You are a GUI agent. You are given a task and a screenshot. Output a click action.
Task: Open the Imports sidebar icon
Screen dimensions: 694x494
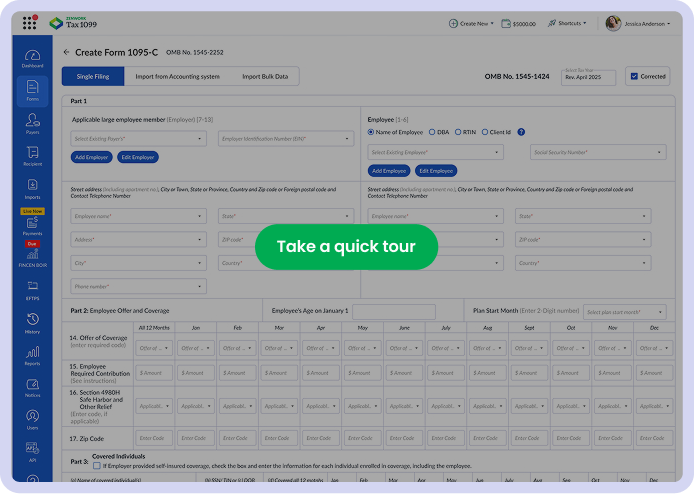coord(32,188)
